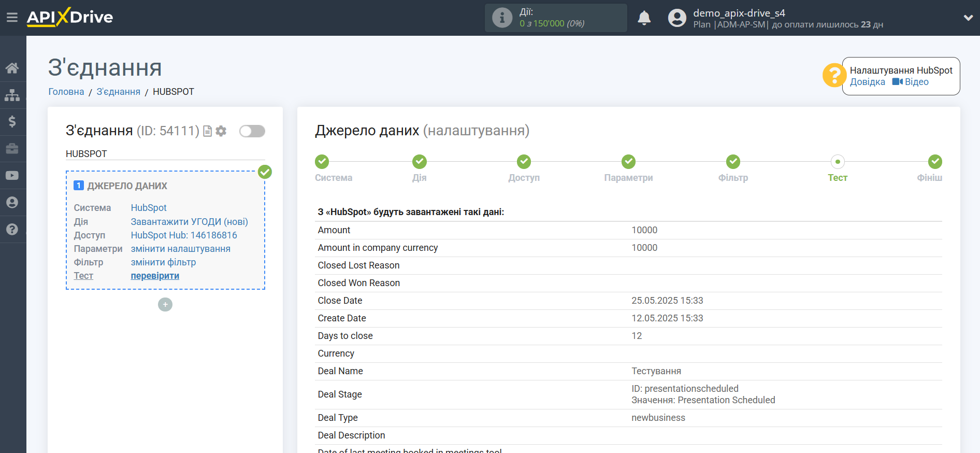The height and width of the screenshot is (453, 980).
Task: Select the Тест step
Action: (x=838, y=162)
